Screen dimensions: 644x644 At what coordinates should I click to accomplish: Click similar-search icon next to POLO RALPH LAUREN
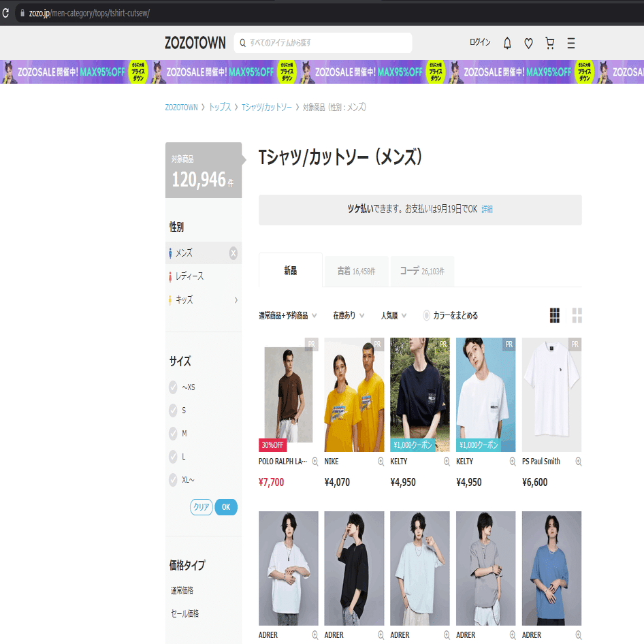pos(315,462)
